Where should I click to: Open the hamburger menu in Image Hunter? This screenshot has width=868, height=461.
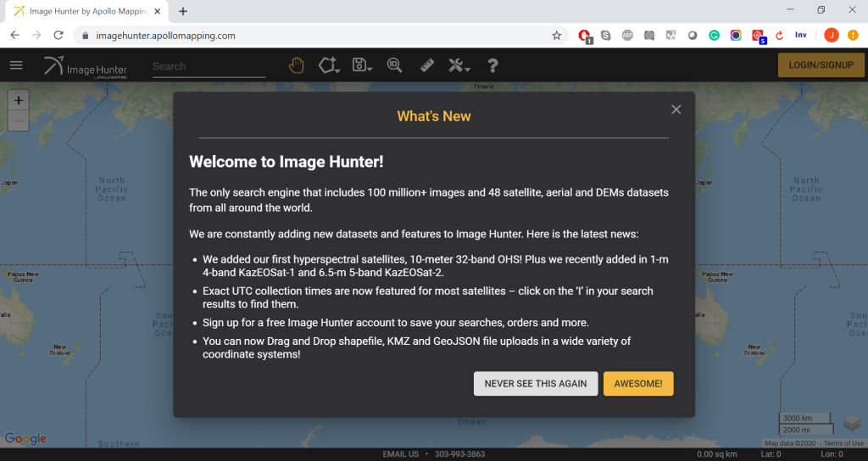[16, 65]
